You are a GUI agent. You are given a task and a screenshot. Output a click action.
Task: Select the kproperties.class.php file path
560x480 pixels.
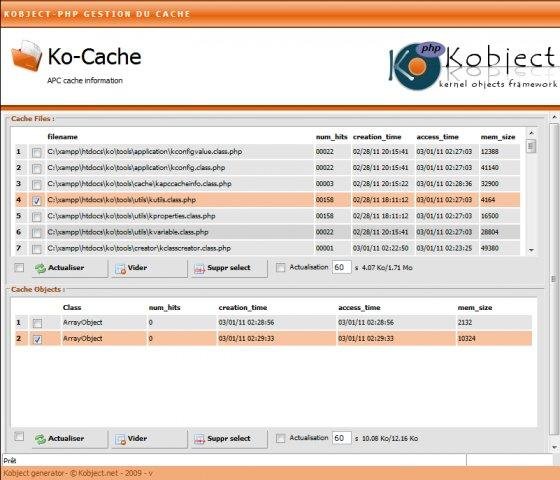point(131,216)
